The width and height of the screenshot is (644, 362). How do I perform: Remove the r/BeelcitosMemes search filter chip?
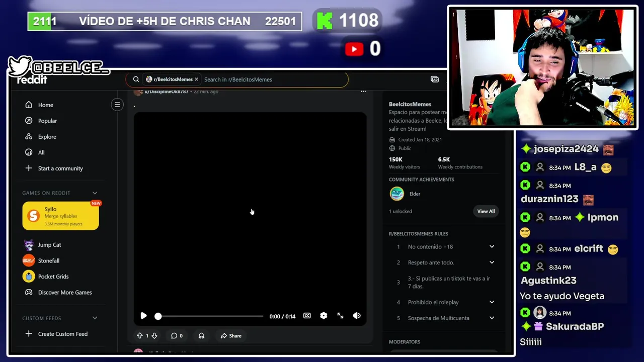(196, 79)
